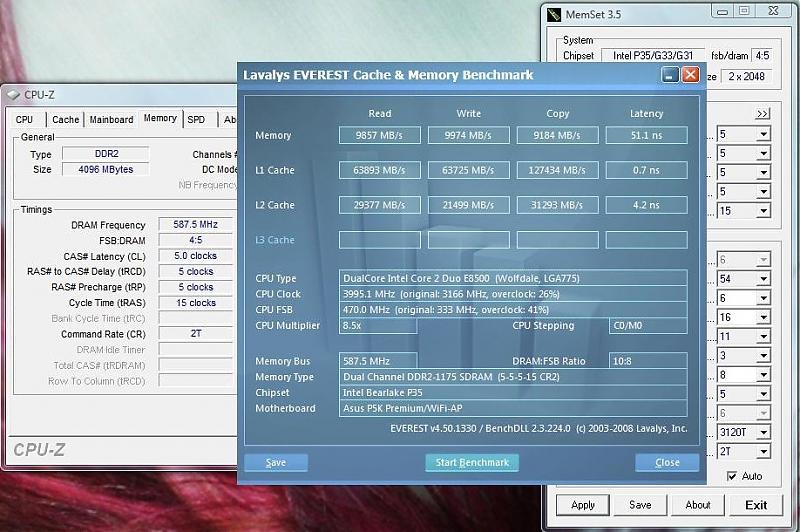The width and height of the screenshot is (800, 532).
Task: Switch to the CPU tab in CPU-Z
Action: point(24,119)
